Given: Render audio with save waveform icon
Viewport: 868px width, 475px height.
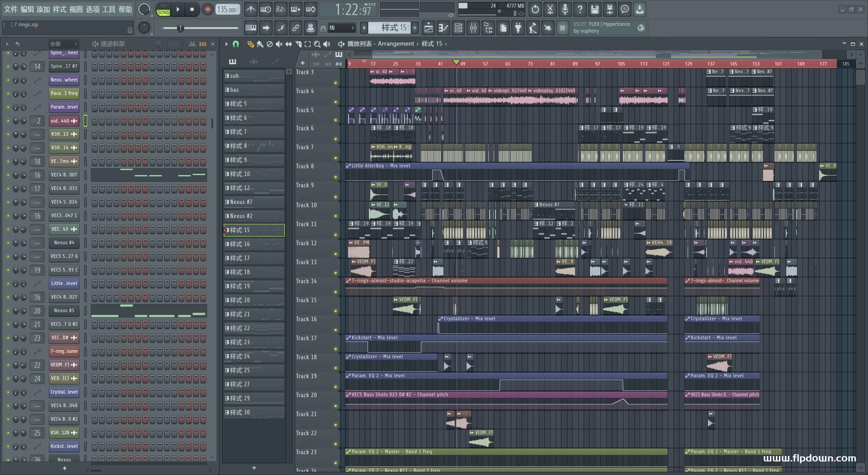Looking at the screenshot, I should tap(610, 9).
